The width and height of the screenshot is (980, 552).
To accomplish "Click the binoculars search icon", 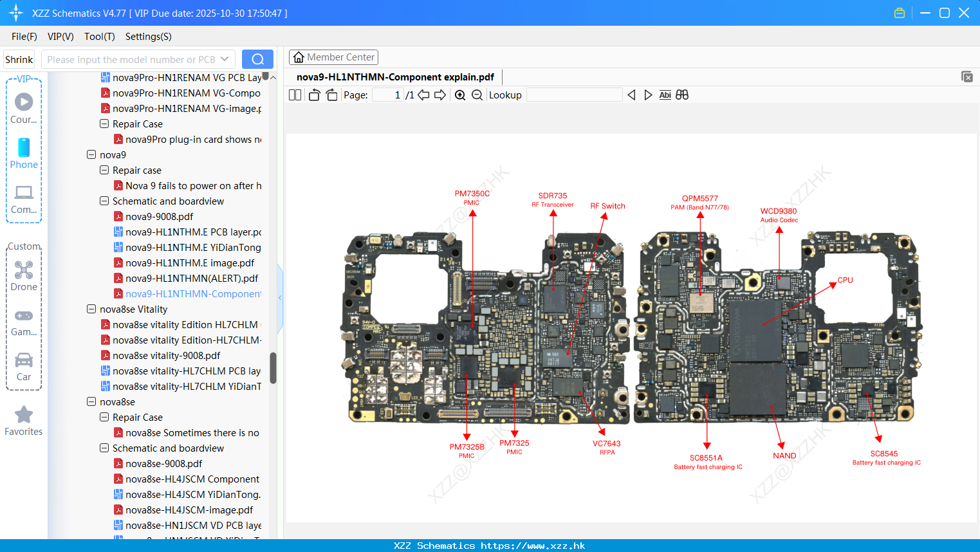I will (682, 95).
